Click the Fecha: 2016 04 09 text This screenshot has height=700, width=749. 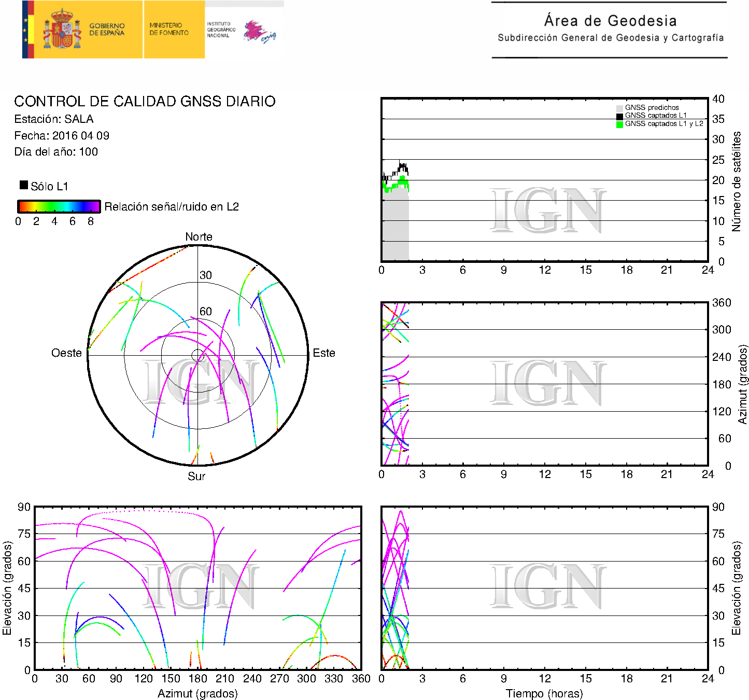62,136
